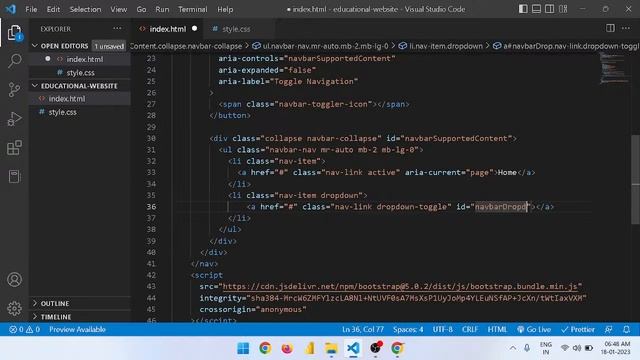640x360 pixels.
Task: Split the editor to the right
Action: coord(610,28)
